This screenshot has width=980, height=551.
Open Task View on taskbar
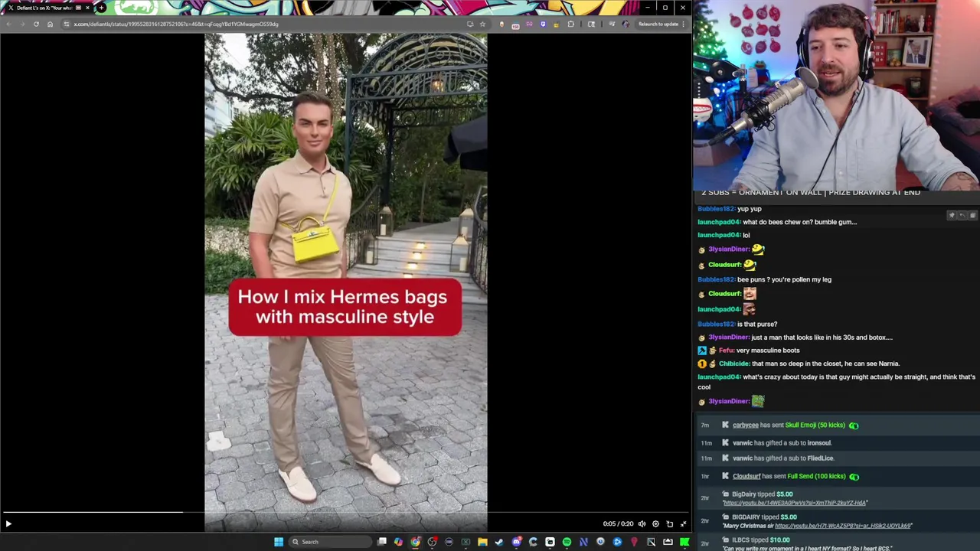pos(382,542)
